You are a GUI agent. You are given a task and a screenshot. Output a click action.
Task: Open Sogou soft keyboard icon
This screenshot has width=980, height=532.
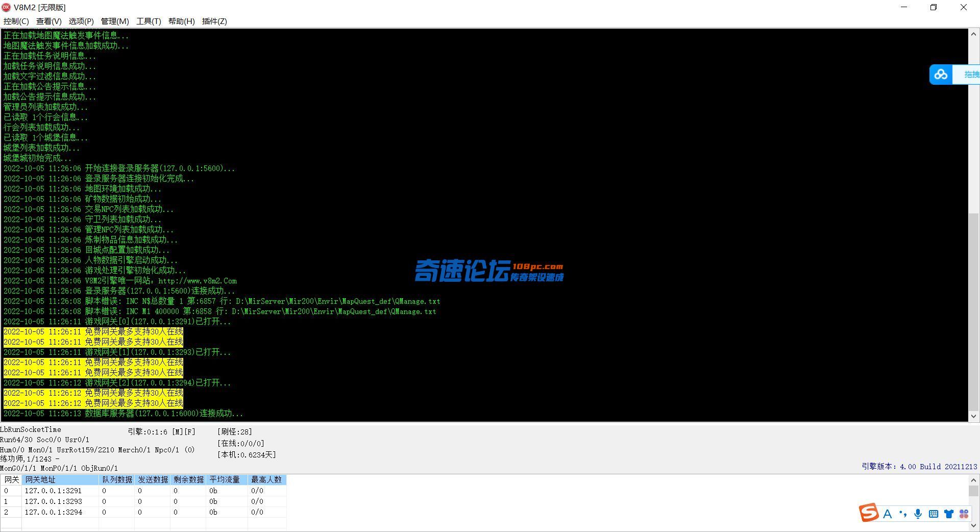[934, 514]
